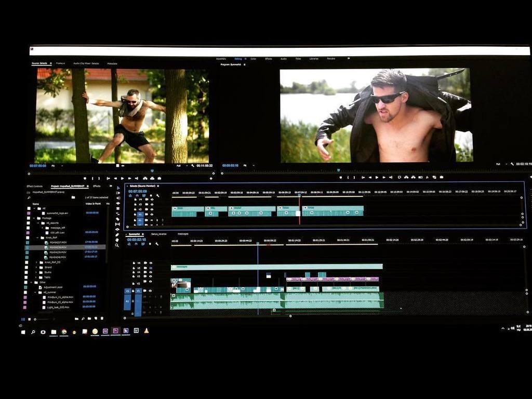This screenshot has width=532, height=399.
Task: Switch to the Libraries workspace
Action: (x=314, y=59)
